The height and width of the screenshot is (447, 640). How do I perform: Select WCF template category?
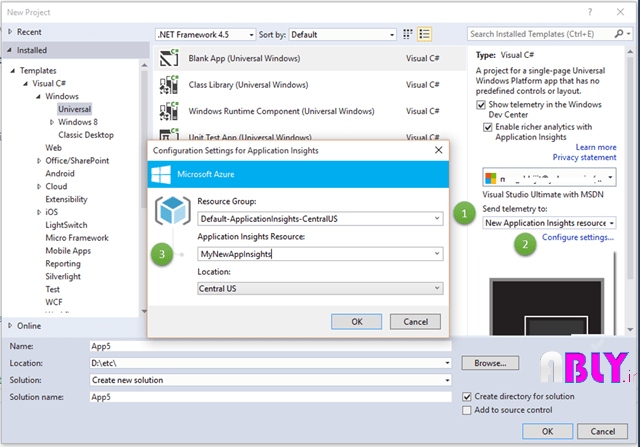[x=53, y=302]
